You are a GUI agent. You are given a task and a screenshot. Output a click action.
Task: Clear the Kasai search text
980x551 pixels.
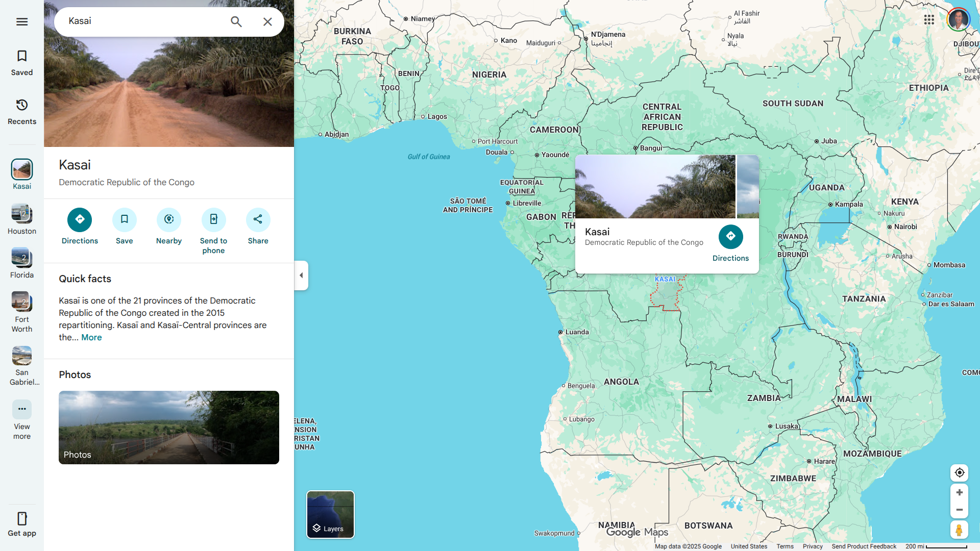267,21
